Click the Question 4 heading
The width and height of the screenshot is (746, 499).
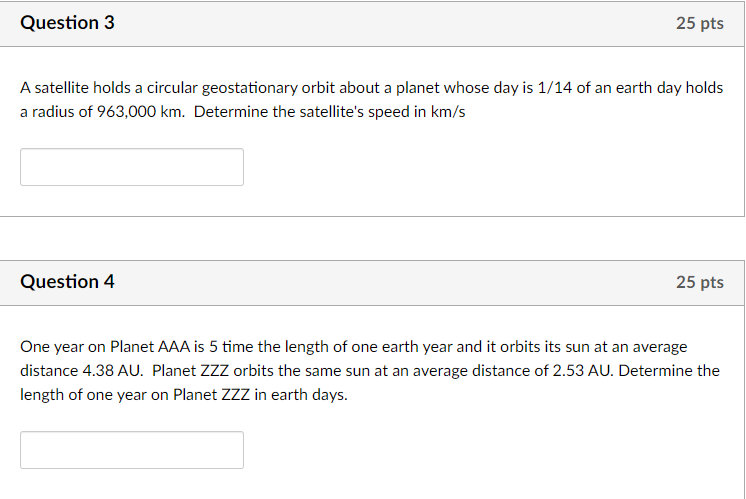[67, 282]
